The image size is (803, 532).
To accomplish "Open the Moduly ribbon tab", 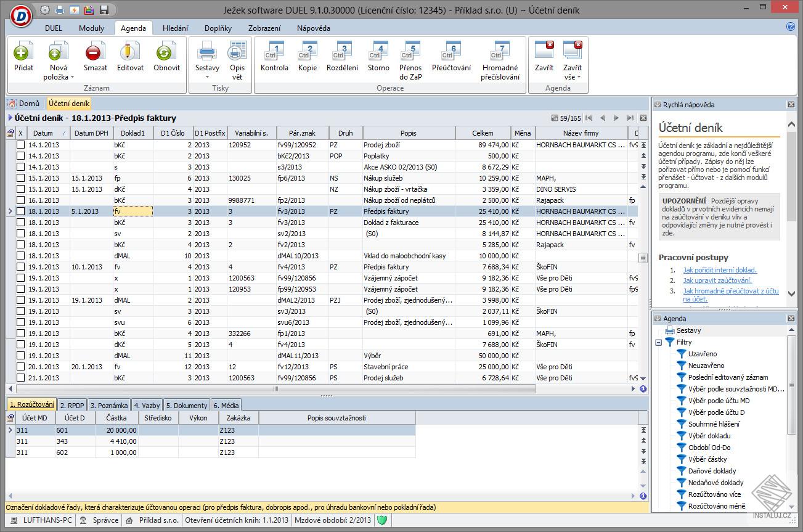I will tap(91, 28).
